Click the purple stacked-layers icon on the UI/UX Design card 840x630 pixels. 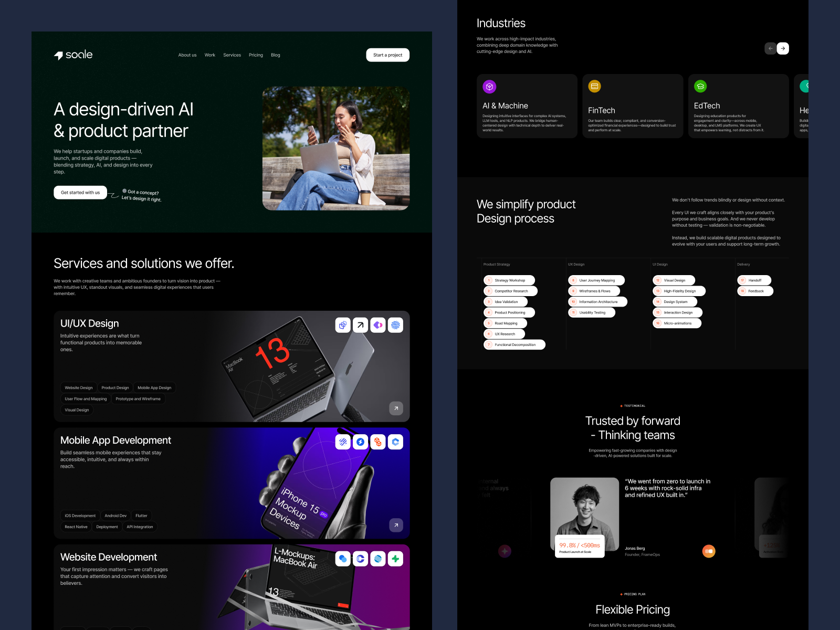pyautogui.click(x=343, y=325)
